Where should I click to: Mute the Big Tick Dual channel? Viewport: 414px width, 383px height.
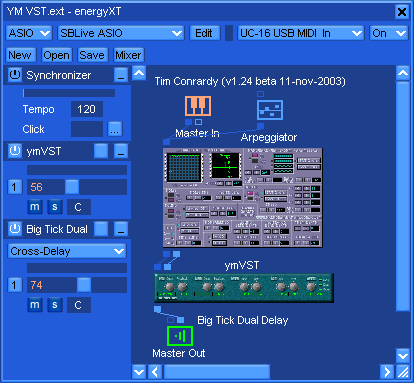point(35,305)
